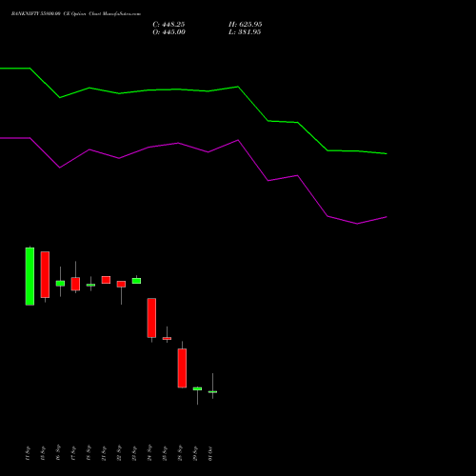The height and width of the screenshot is (476, 476).
Task: Click the close value C: 448.25
Action: 169,25
